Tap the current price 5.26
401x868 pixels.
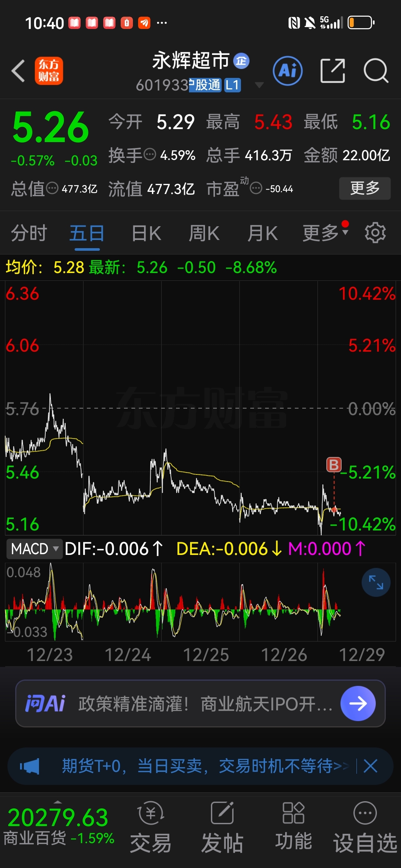tap(50, 127)
